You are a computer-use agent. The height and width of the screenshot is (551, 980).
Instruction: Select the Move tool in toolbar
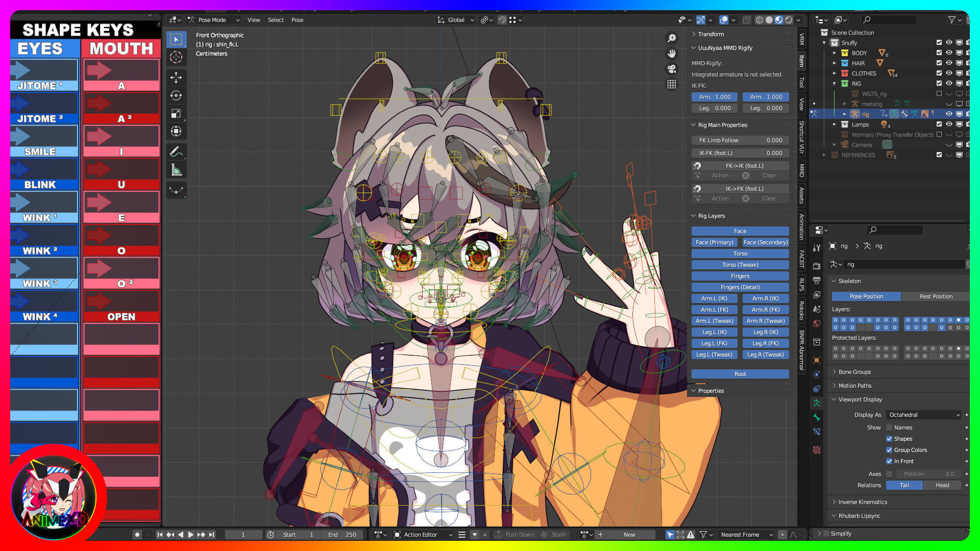(x=176, y=78)
